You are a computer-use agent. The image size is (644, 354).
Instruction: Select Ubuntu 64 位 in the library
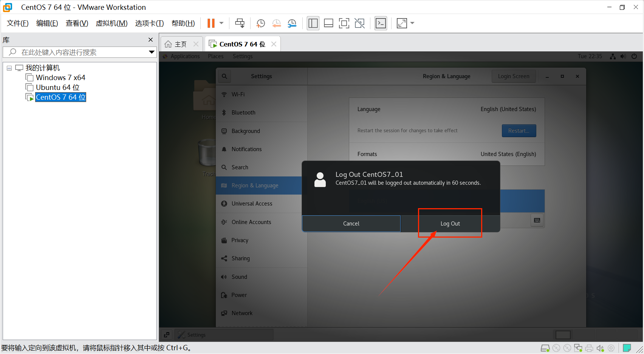57,87
